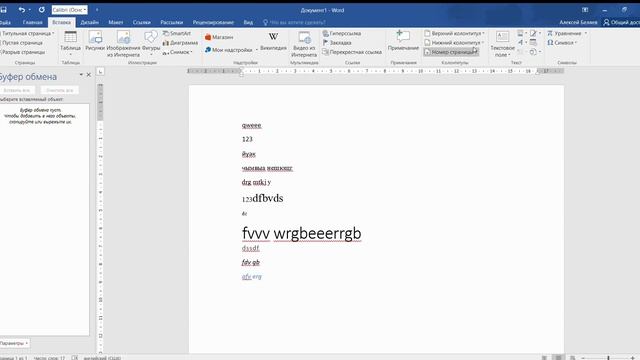The width and height of the screenshot is (640, 360).
Task: Repeat the last action
Action: click(x=42, y=9)
